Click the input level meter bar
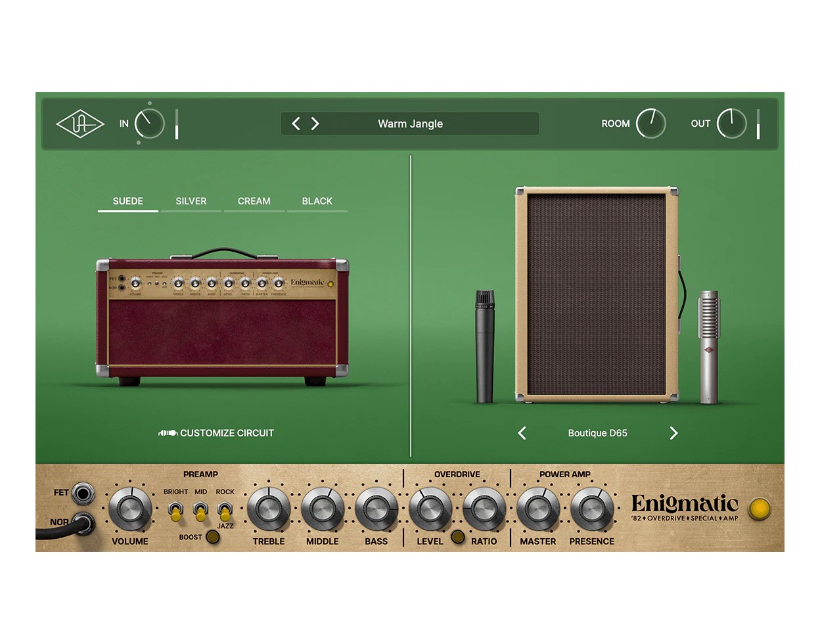Image resolution: width=820 pixels, height=644 pixels. pos(177,124)
